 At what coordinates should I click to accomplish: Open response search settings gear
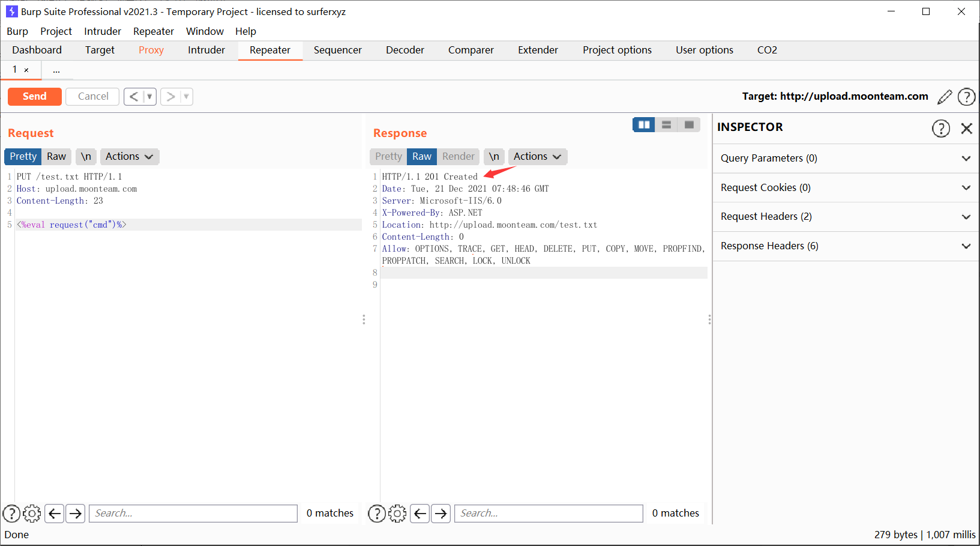click(x=397, y=514)
